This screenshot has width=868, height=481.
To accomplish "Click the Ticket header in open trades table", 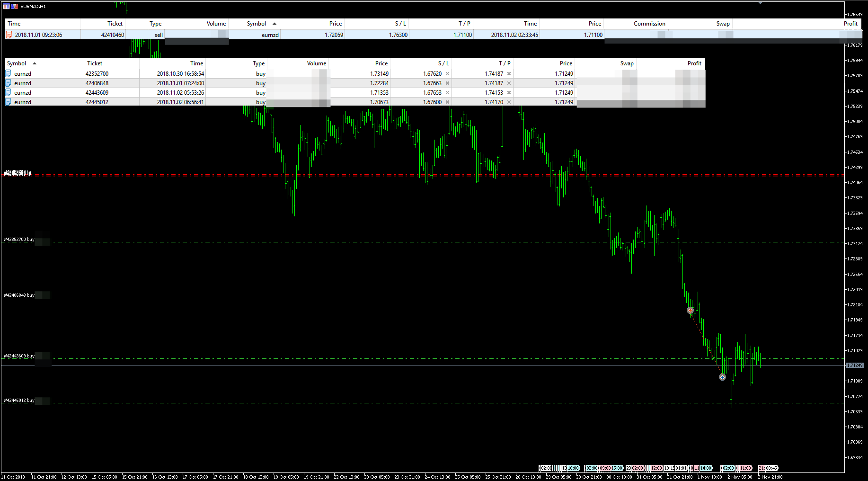I will coord(95,63).
